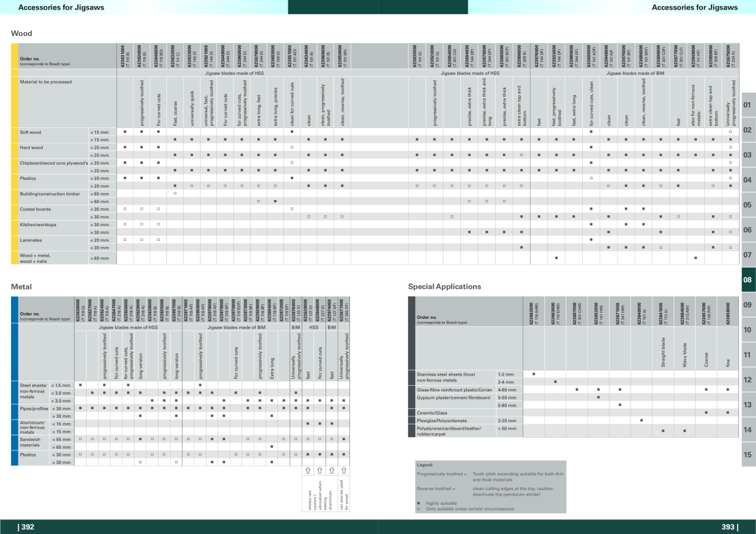Select 'Chipboard/wood core plywood's' row label

[54, 163]
